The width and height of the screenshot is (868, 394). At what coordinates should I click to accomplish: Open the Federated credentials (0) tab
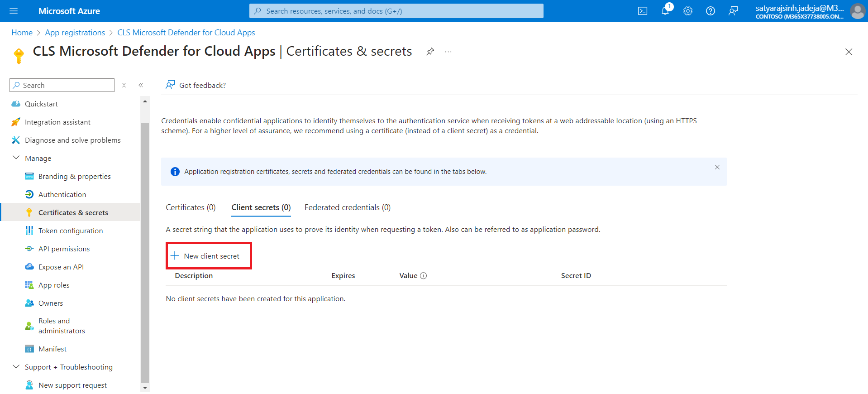click(348, 207)
